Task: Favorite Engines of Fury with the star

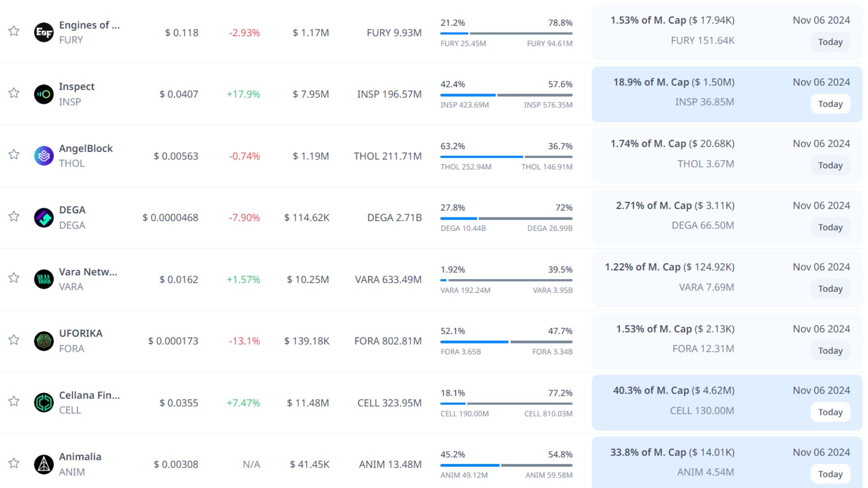Action: coord(14,31)
